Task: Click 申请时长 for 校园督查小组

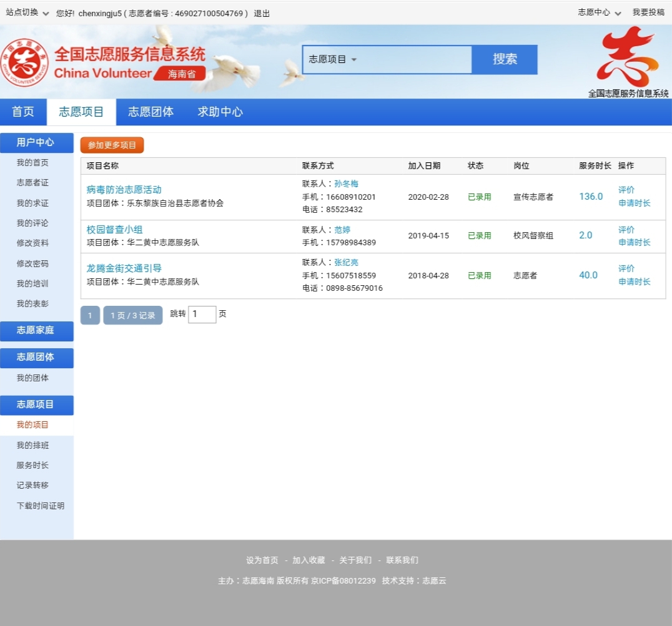Action: point(634,242)
